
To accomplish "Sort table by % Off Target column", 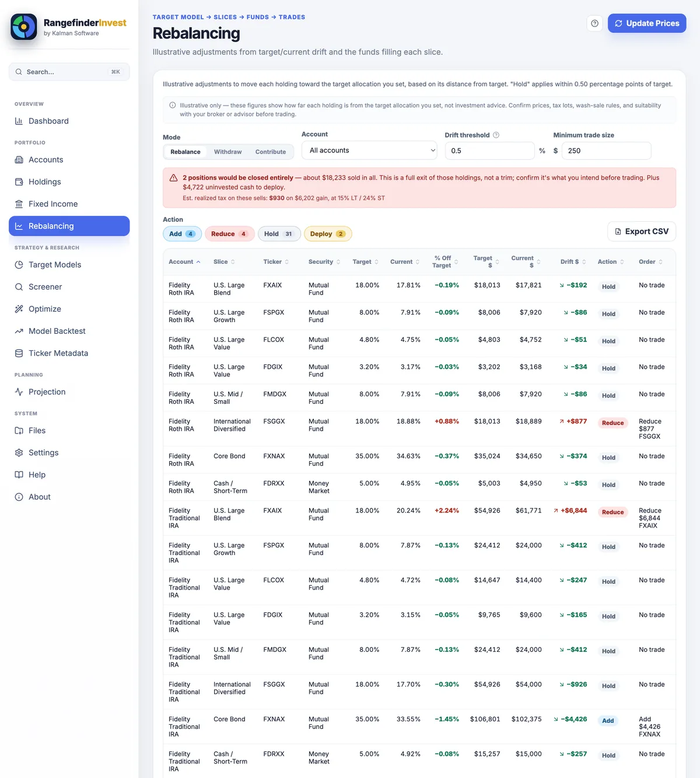I will click(x=445, y=262).
